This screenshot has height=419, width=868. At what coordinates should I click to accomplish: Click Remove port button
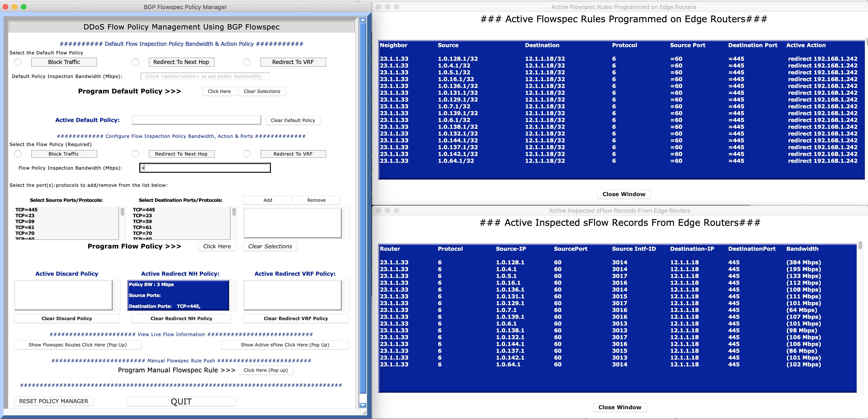[x=316, y=200]
